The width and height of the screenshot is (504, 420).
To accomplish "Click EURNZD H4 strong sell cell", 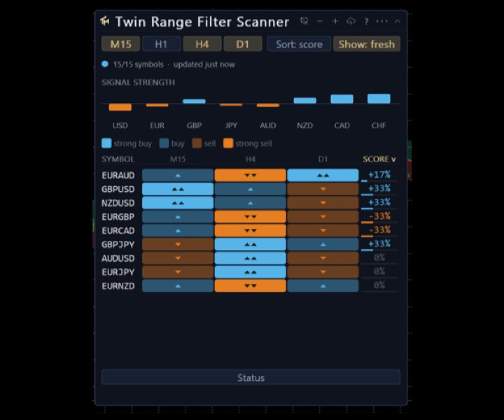I will (251, 286).
